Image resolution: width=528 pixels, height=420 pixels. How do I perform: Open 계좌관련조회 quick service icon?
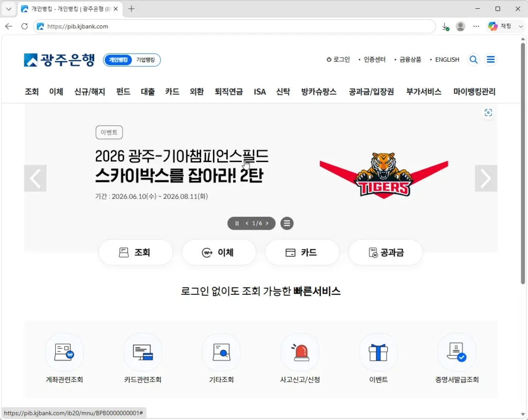(64, 352)
